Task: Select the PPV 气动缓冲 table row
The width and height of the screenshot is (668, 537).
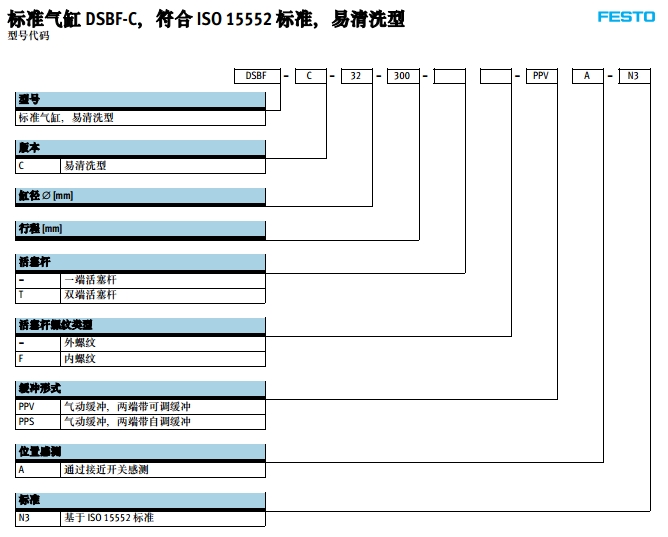Action: pyautogui.click(x=141, y=407)
